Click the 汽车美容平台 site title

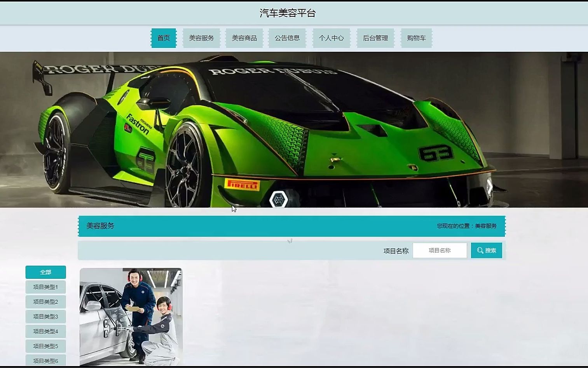pyautogui.click(x=288, y=13)
